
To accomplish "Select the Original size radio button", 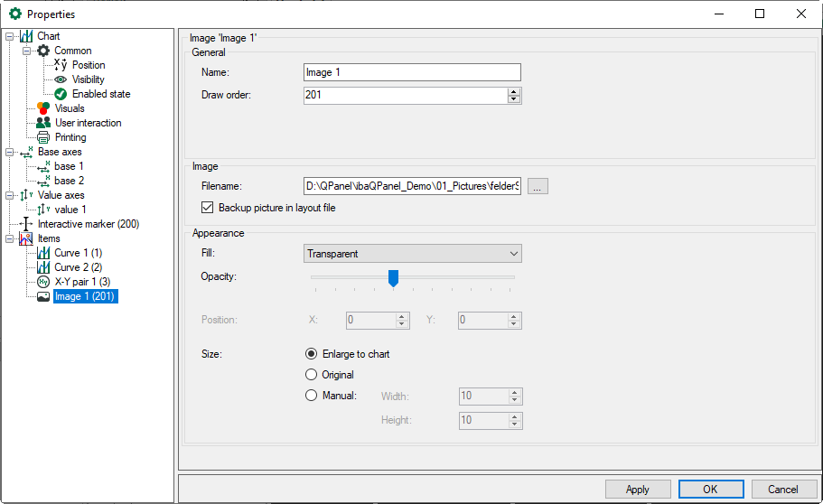I will tap(312, 375).
